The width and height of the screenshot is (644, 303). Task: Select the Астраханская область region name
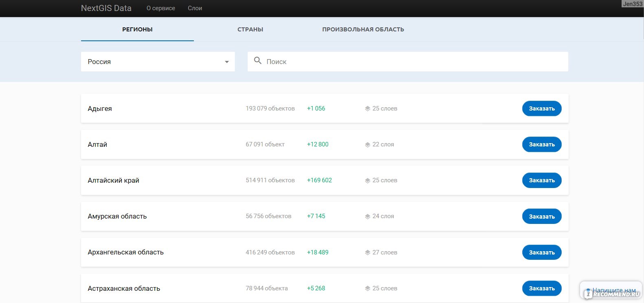[124, 288]
